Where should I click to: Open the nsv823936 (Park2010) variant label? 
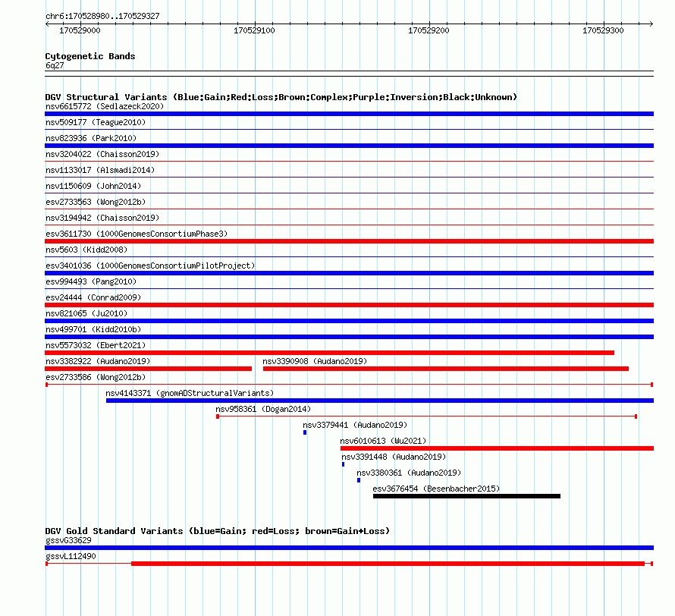tap(91, 138)
